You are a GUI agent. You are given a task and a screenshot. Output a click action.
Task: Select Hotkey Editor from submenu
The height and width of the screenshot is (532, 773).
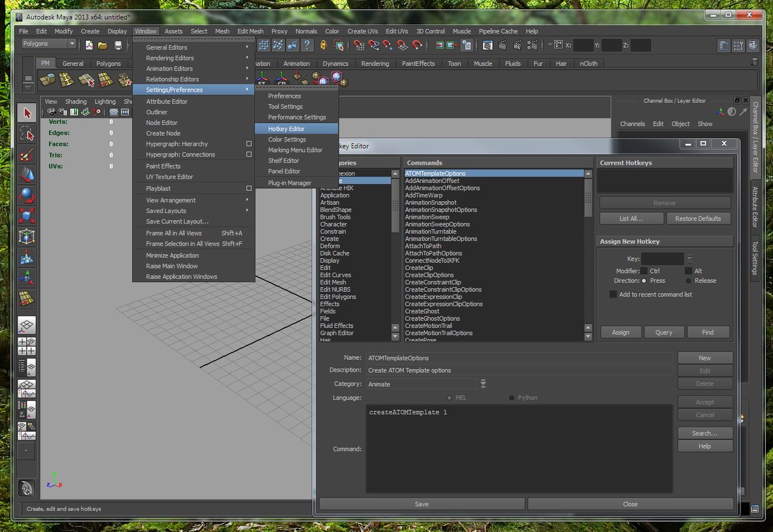click(x=297, y=129)
